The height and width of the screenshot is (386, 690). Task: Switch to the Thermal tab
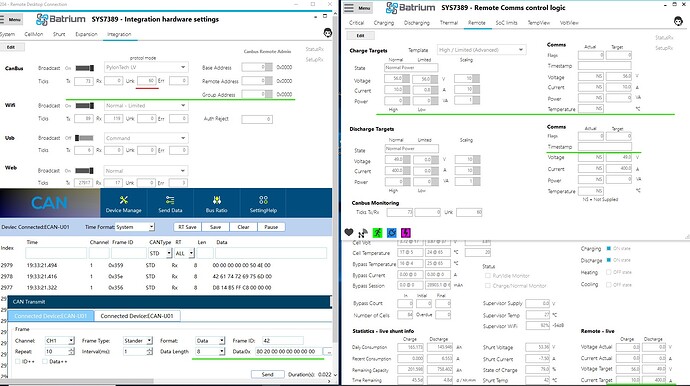click(x=449, y=22)
